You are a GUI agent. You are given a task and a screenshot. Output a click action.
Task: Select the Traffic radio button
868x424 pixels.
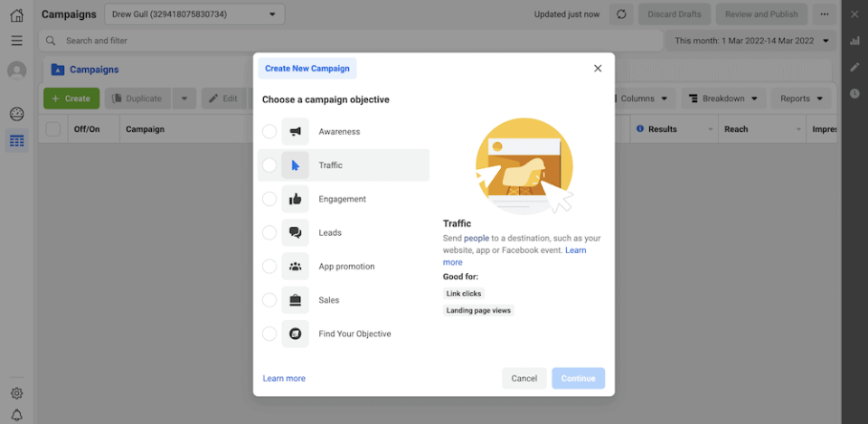[x=269, y=165]
